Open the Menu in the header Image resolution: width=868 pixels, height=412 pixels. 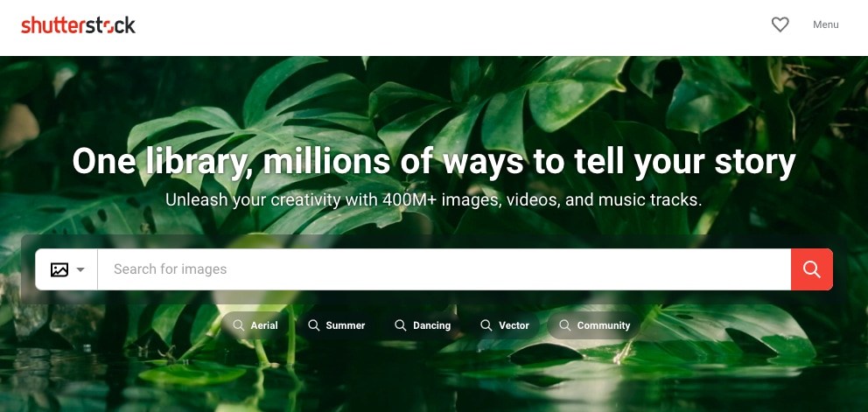[x=825, y=24]
